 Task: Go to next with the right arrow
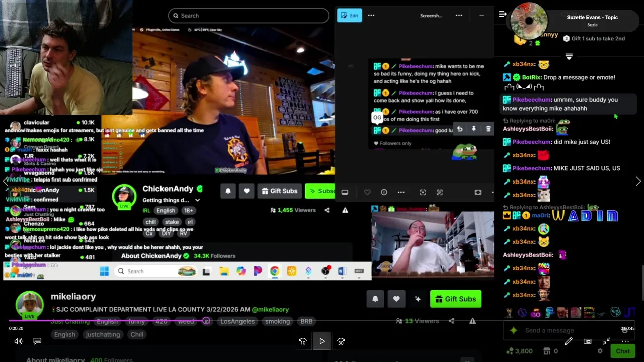pos(638,182)
